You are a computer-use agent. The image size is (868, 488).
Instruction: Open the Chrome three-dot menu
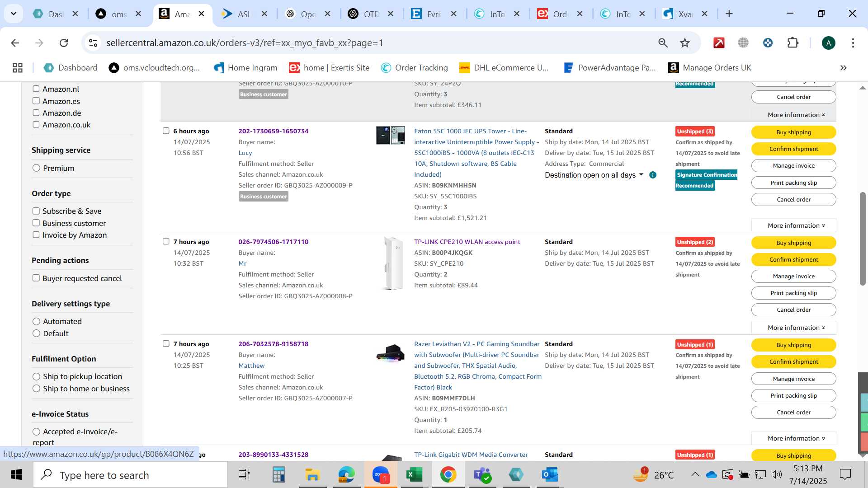tap(853, 43)
